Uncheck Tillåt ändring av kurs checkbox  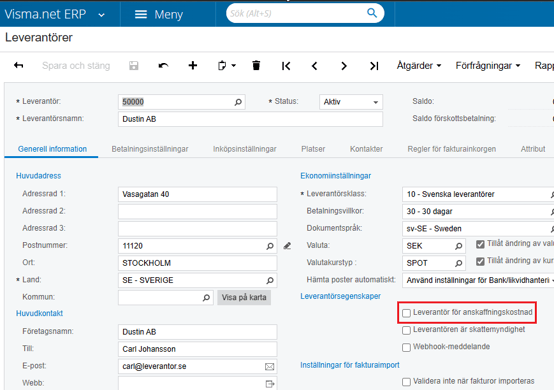480,261
